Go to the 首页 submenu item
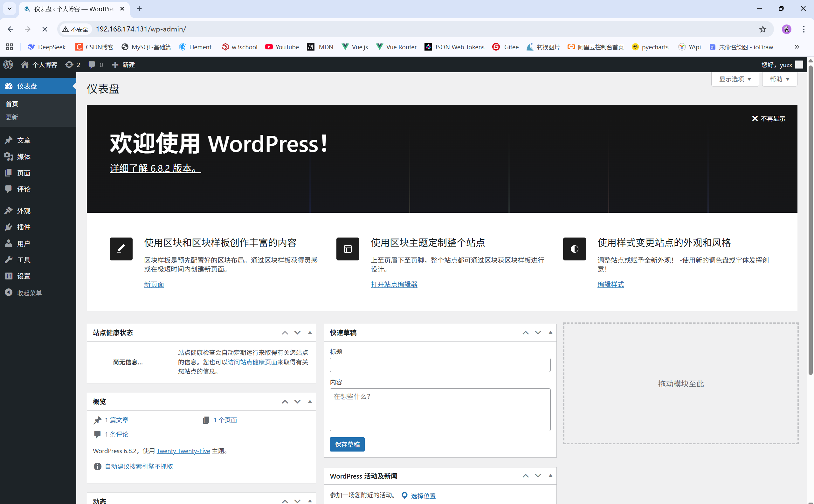Screen dimensions: 814x504 (12, 104)
